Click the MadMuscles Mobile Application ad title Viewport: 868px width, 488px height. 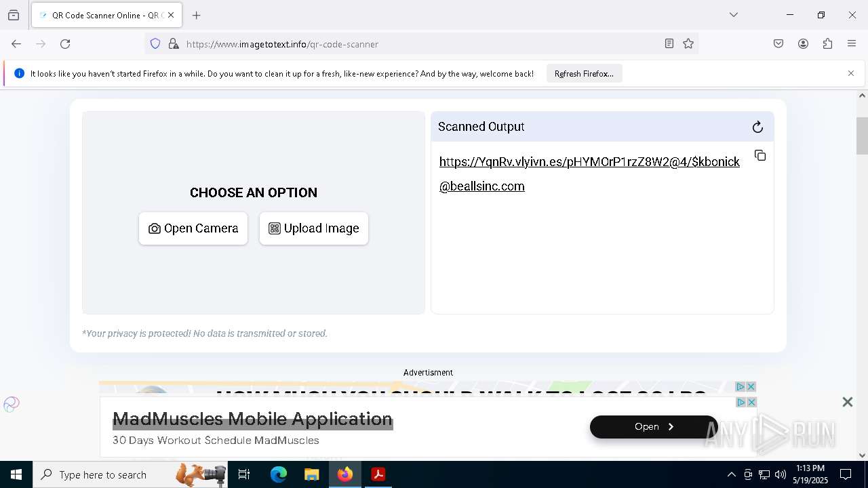[252, 419]
